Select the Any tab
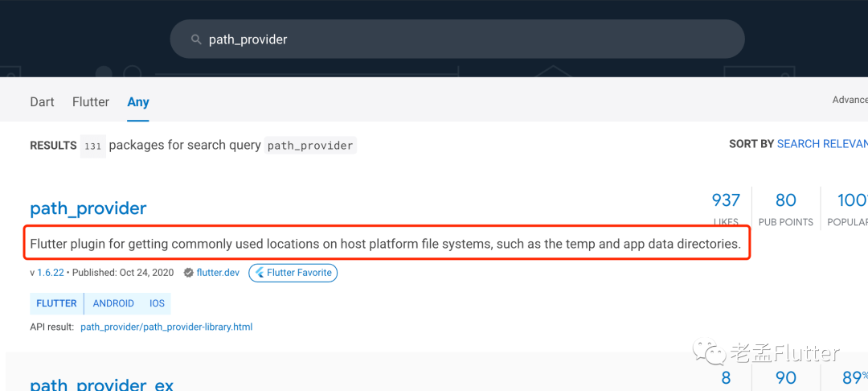The height and width of the screenshot is (391, 868). coord(138,101)
